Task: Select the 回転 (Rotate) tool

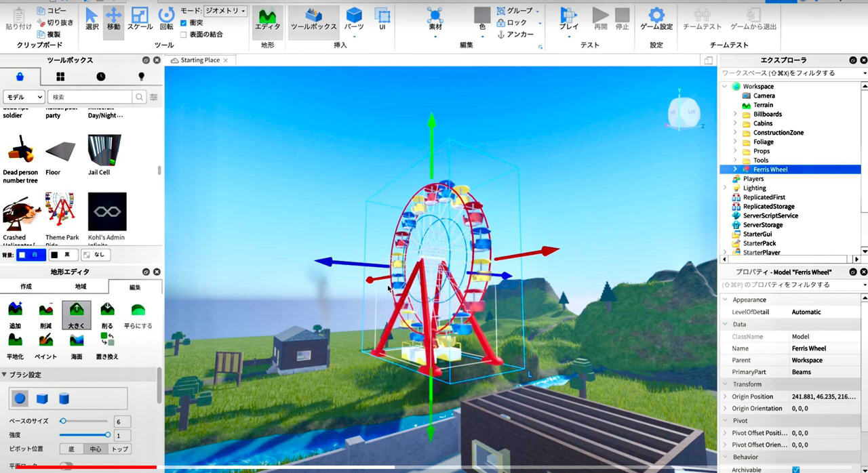Action: [x=166, y=19]
